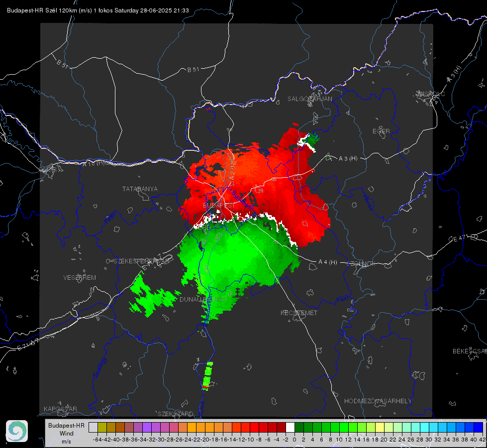Click the 10 value on the legend scale
The image size is (487, 448).
339,440
